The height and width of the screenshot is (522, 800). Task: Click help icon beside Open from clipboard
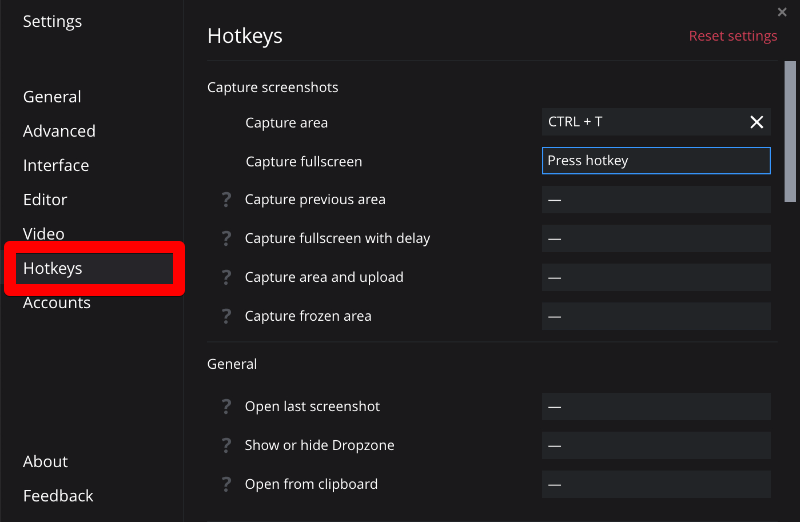(x=226, y=485)
